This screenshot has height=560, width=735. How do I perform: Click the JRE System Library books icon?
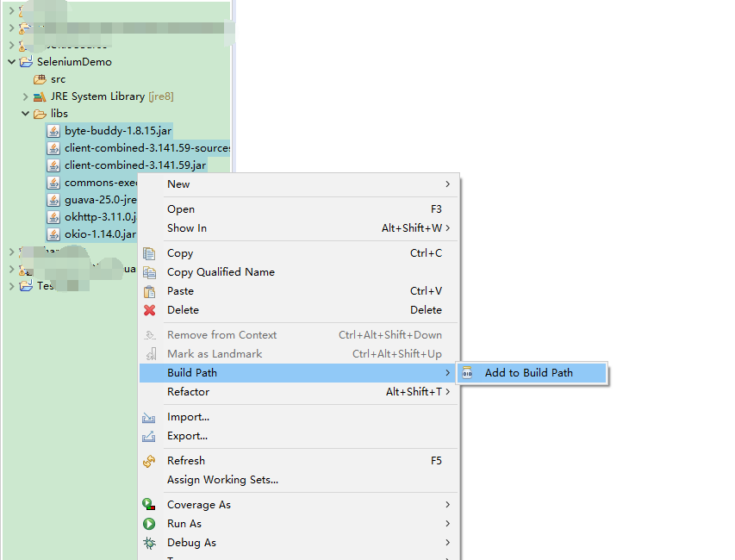tap(40, 96)
